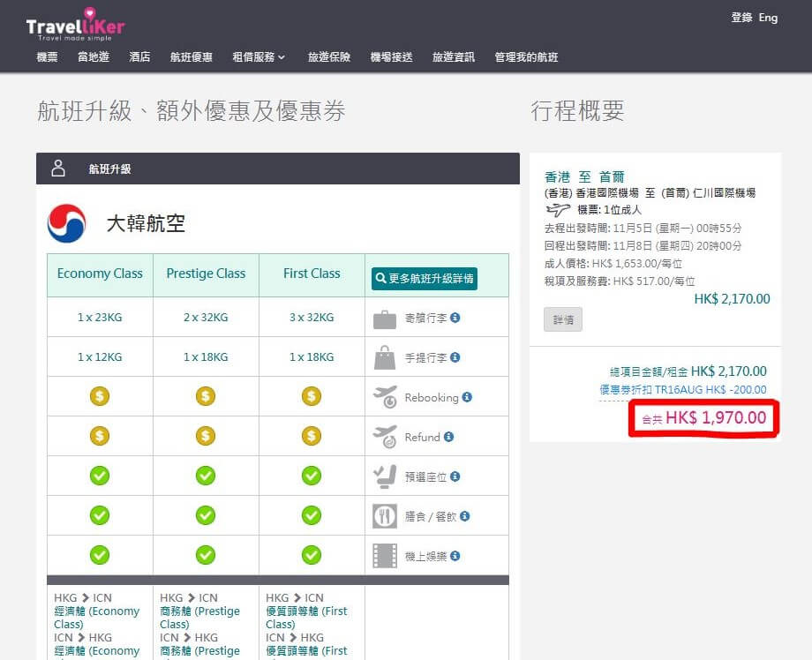This screenshot has width=812, height=660.
Task: Select 航班優惠 in the navigation bar
Action: 192,57
